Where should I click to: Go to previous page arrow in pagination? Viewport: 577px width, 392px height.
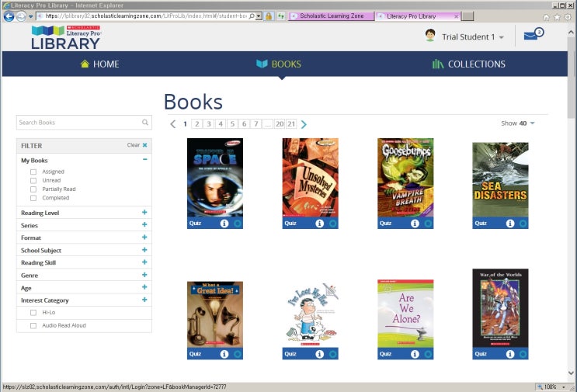(x=173, y=124)
